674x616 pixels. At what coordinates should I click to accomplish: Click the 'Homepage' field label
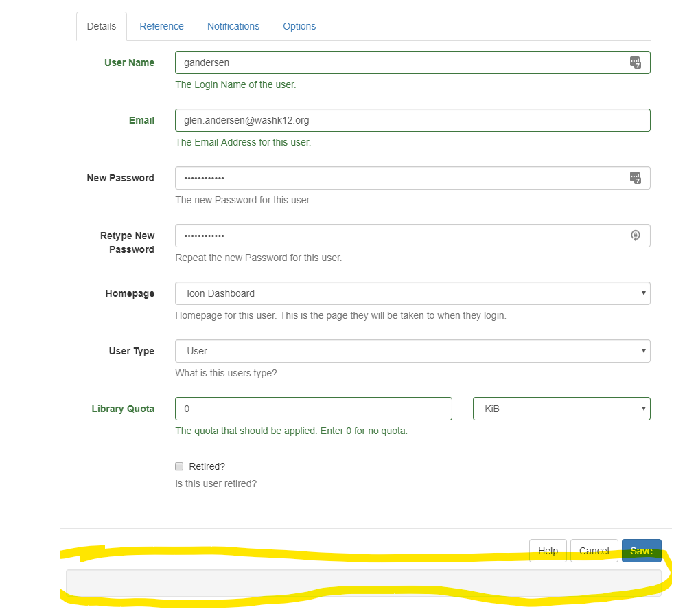[130, 293]
